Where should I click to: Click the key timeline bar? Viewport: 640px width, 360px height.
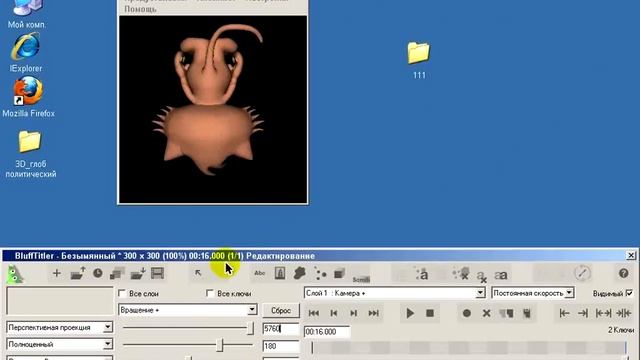pyautogui.click(x=469, y=348)
